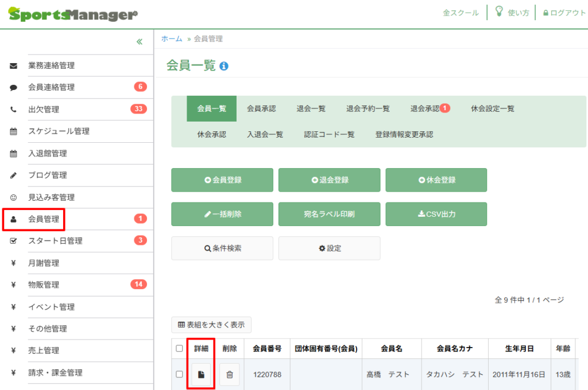588x390 pixels.
Task: Tick the select-all checkbox in table header
Action: [x=179, y=348]
